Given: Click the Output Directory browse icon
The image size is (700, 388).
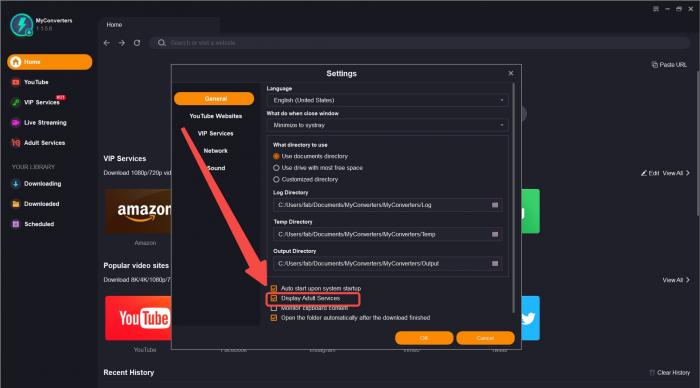Looking at the screenshot, I should (x=495, y=264).
